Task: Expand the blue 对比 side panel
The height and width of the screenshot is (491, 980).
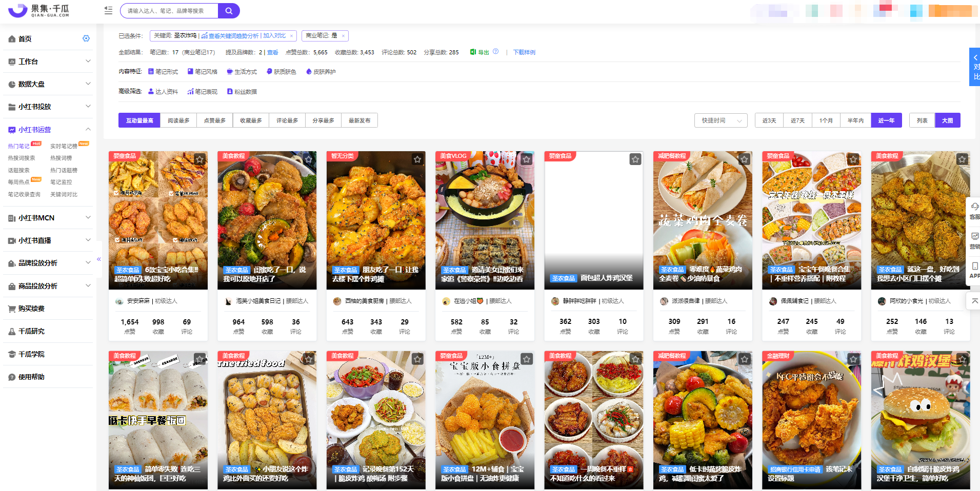Action: tap(975, 67)
